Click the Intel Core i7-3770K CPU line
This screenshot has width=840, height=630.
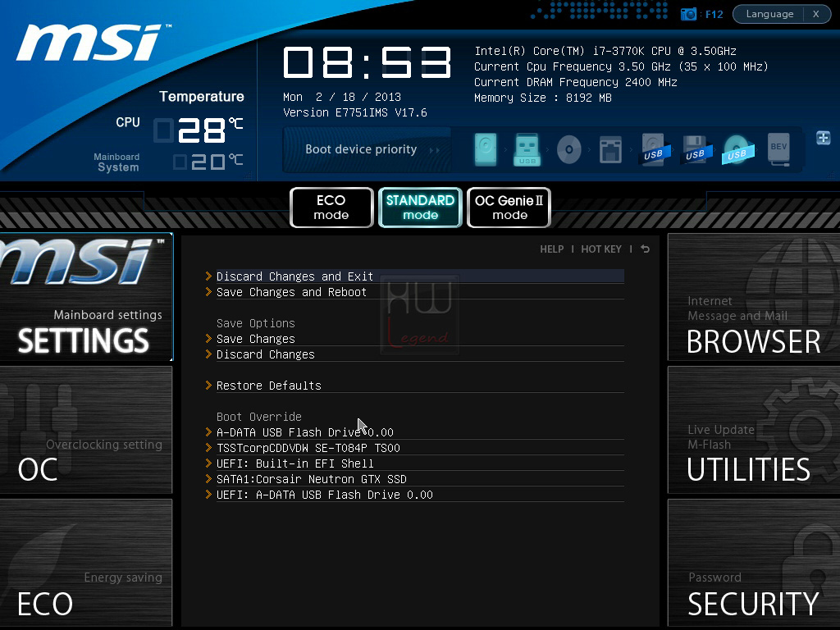pos(605,51)
